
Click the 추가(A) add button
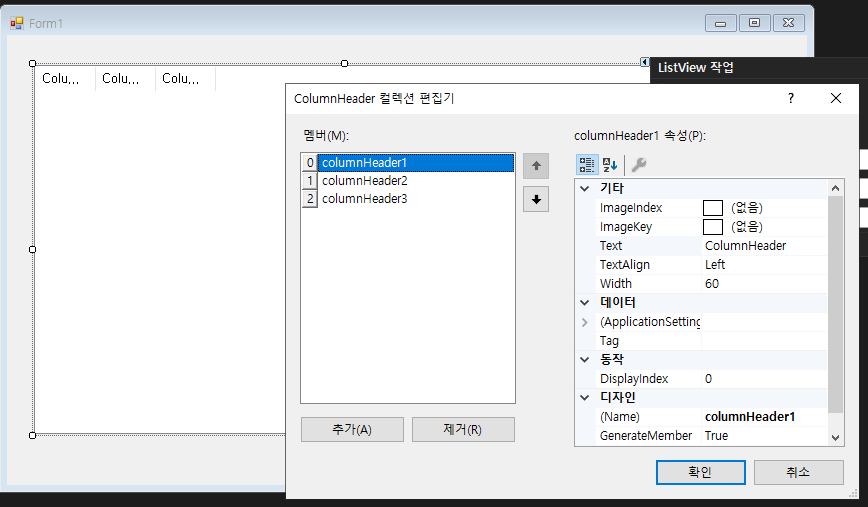point(352,430)
